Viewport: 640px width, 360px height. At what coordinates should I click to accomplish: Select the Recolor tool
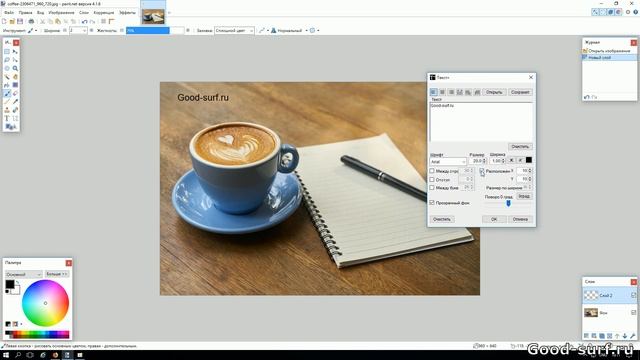(15, 110)
